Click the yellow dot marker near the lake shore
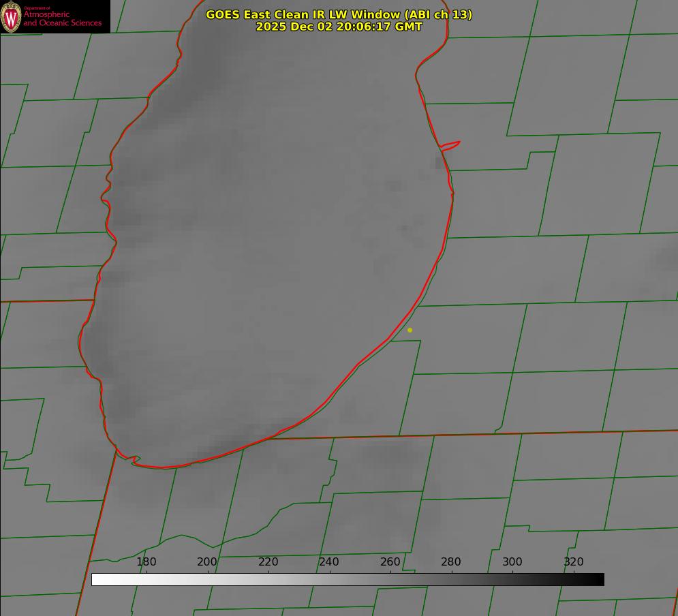The width and height of the screenshot is (678, 616). tap(410, 330)
